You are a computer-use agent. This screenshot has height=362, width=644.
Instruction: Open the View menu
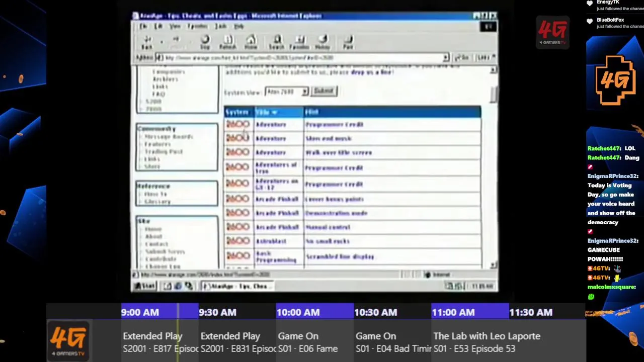click(175, 26)
